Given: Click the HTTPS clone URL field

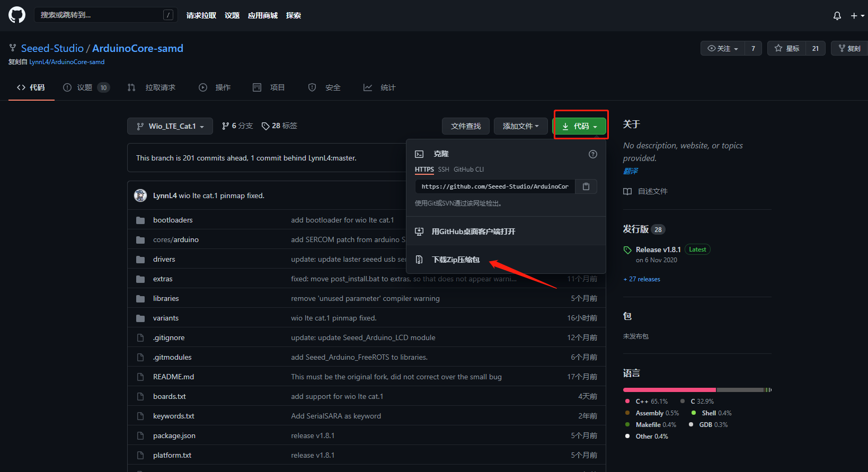Looking at the screenshot, I should (x=495, y=186).
